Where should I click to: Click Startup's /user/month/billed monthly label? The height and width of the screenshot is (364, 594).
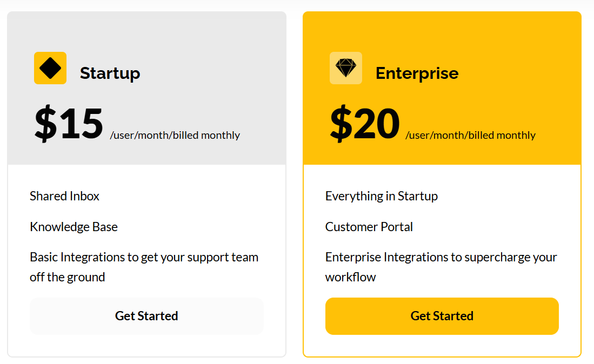(175, 136)
